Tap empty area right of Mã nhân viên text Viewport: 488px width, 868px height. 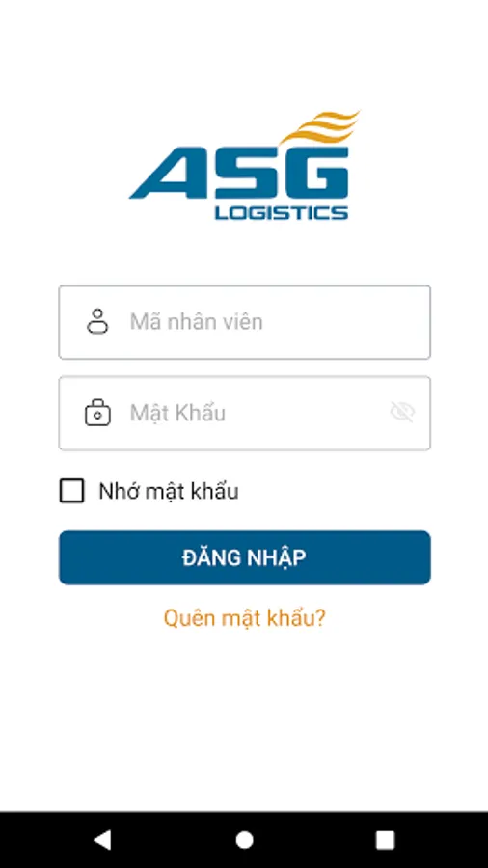pos(346,322)
